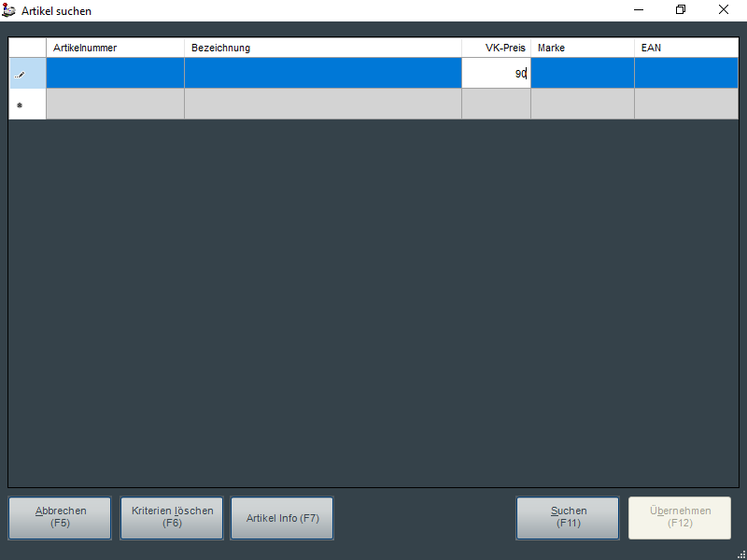Start the search with Suchen (F11)

coord(568,517)
